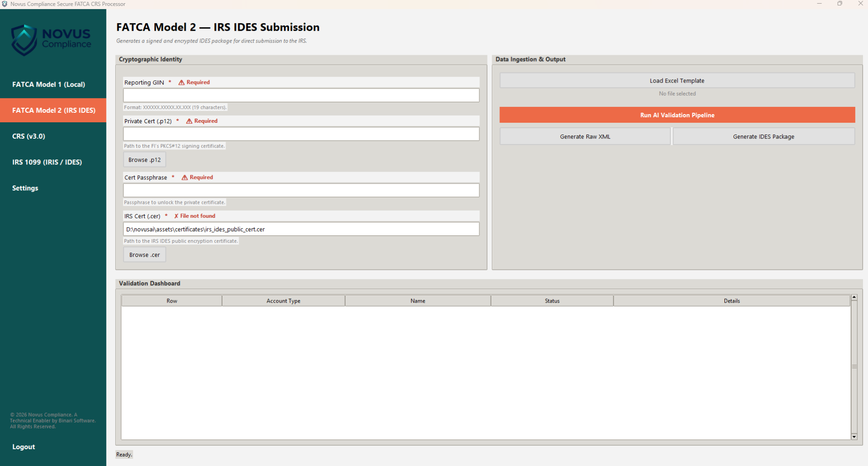Open Settings from the sidebar
This screenshot has height=466, width=868.
53,188
